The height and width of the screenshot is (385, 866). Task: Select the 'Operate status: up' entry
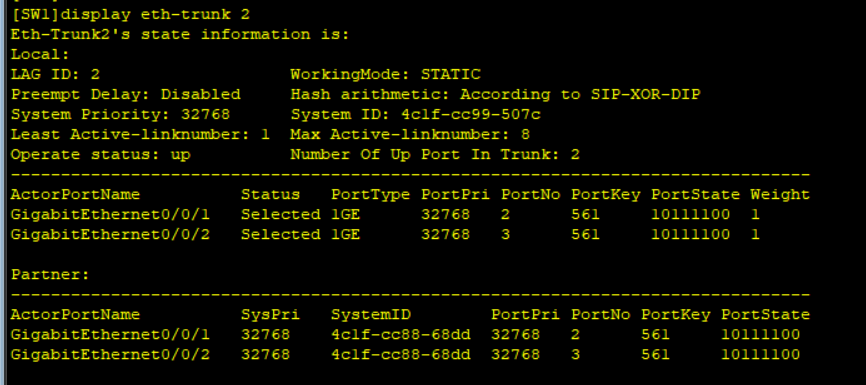101,154
